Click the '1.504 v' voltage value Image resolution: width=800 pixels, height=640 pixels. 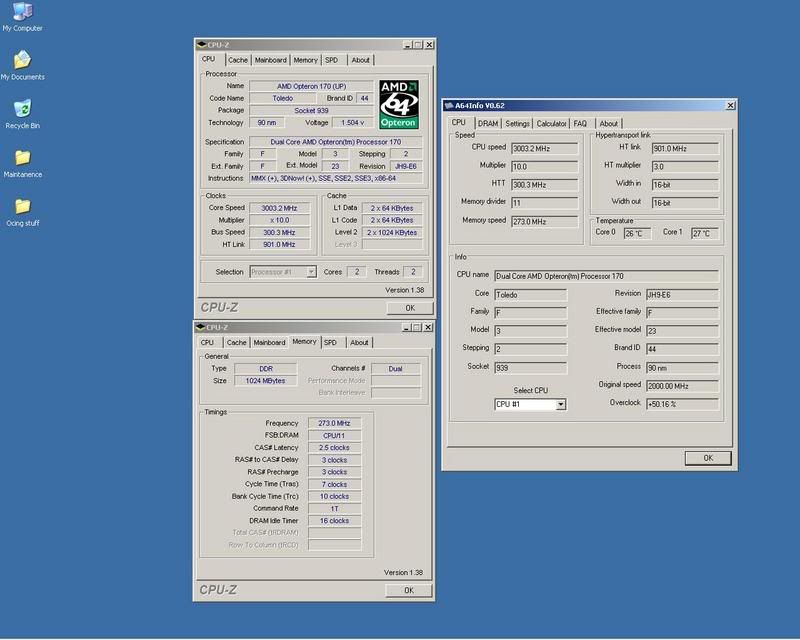(x=353, y=122)
